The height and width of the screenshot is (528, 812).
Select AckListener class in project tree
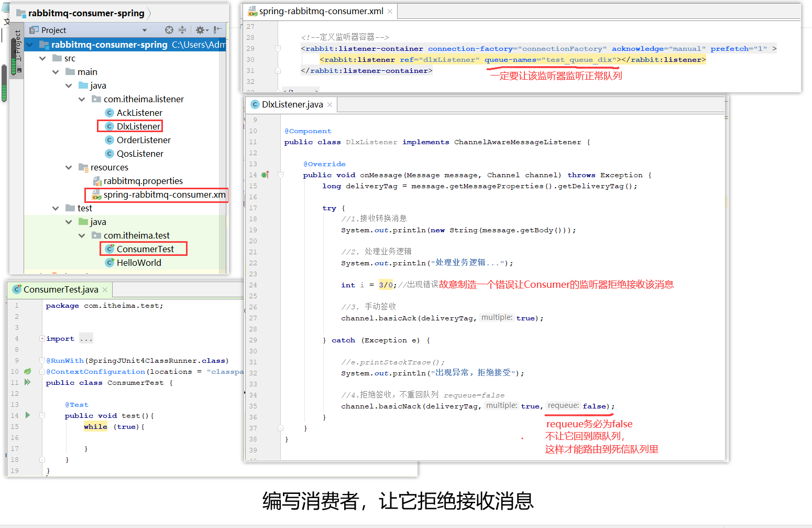(139, 113)
